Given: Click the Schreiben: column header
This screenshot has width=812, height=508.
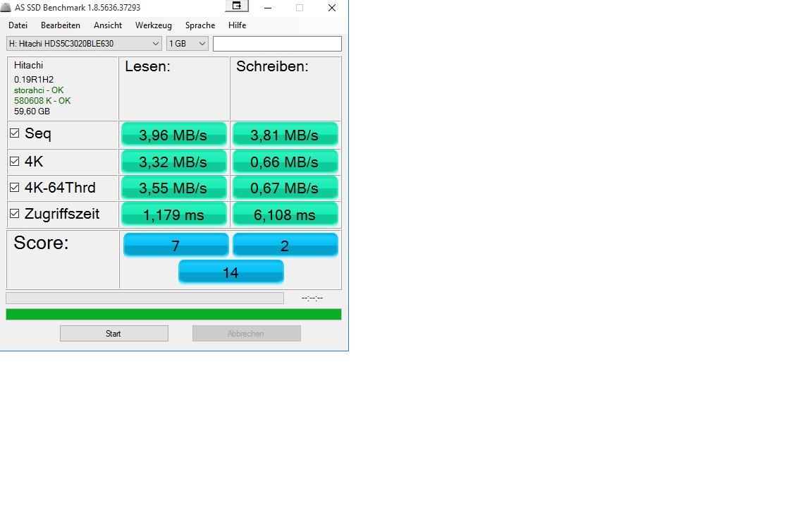Looking at the screenshot, I should (272, 66).
